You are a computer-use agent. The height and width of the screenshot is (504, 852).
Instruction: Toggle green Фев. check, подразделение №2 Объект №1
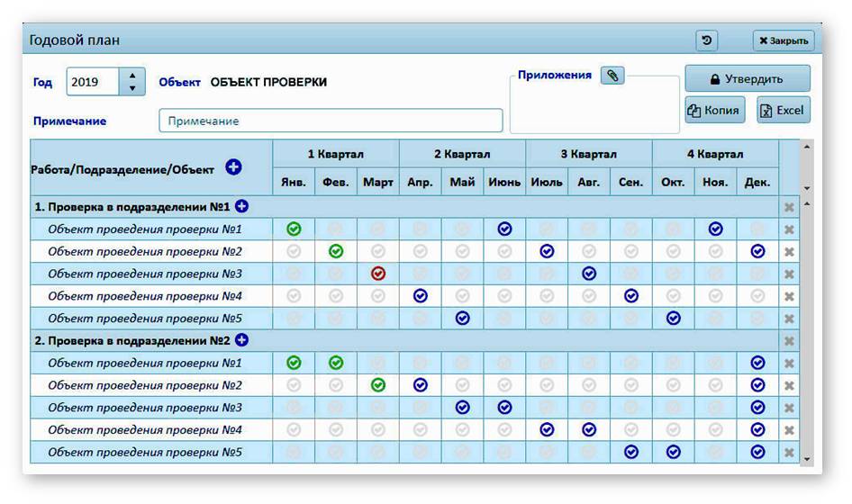(x=336, y=362)
